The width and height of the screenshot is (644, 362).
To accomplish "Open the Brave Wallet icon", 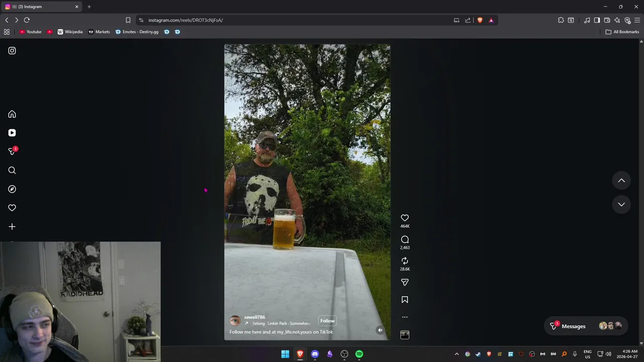I will pyautogui.click(x=607, y=20).
